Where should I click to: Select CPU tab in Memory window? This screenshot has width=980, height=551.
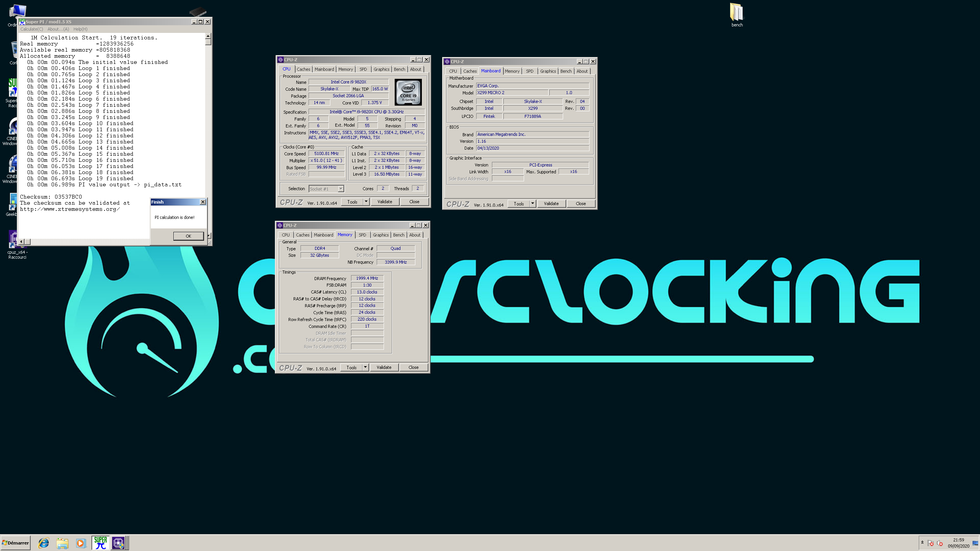pyautogui.click(x=286, y=235)
